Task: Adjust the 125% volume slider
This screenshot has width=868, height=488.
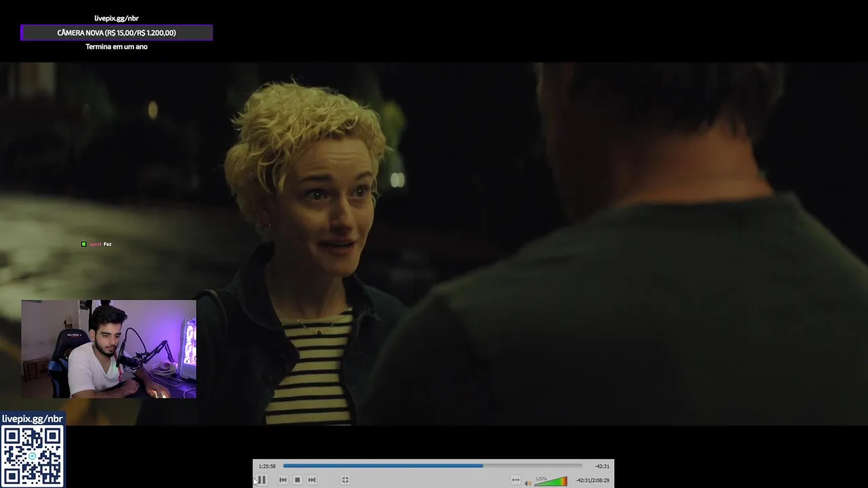Action: point(551,481)
